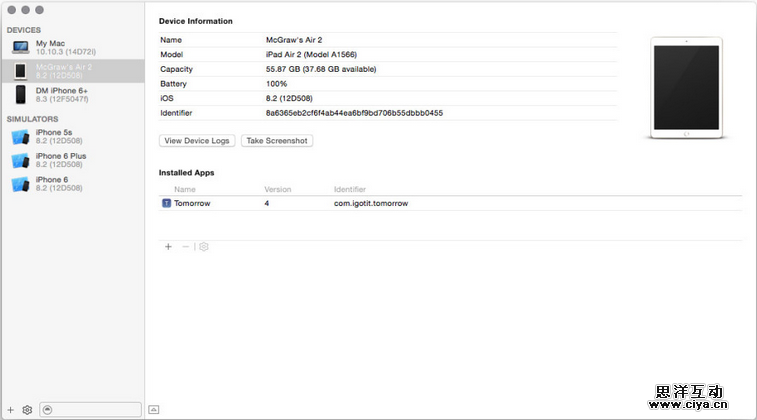
Task: Open the sidebar gear actions menu
Action: coord(27,409)
